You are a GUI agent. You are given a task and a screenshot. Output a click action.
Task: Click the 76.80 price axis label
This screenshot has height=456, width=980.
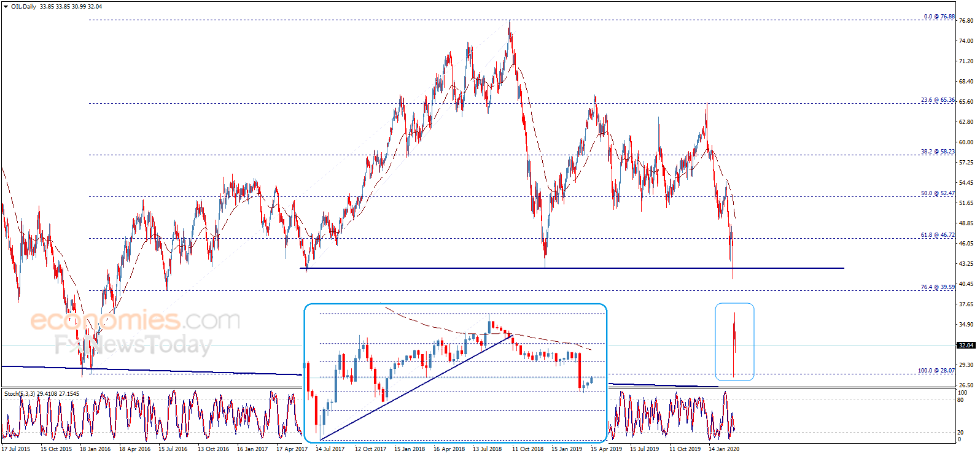(966, 21)
